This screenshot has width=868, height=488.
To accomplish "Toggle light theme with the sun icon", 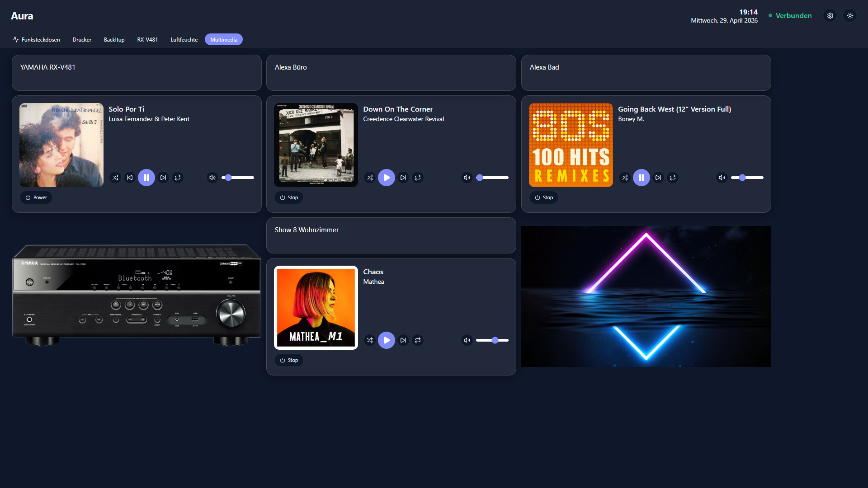I will (x=850, y=16).
